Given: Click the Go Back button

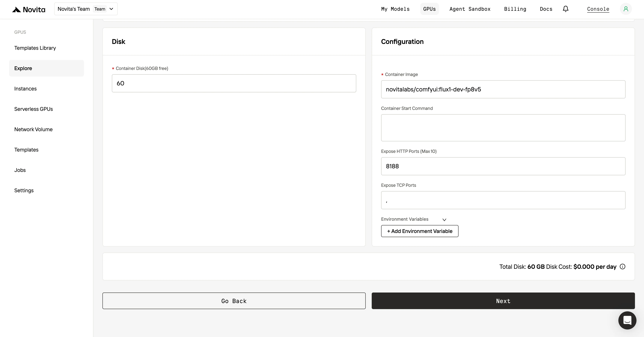Looking at the screenshot, I should [234, 301].
